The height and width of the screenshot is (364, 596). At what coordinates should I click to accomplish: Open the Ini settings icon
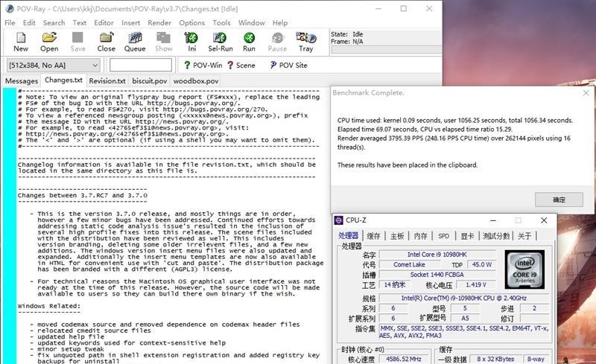pyautogui.click(x=191, y=42)
